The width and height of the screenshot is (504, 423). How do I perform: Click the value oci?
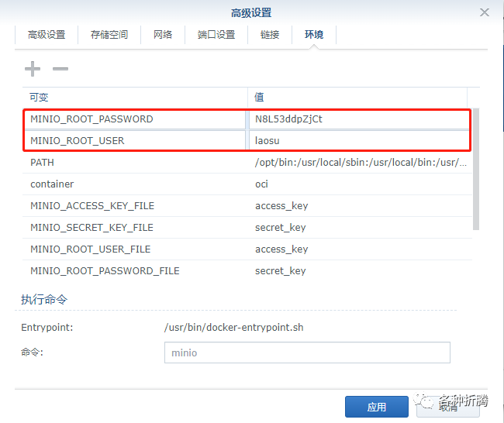click(261, 184)
